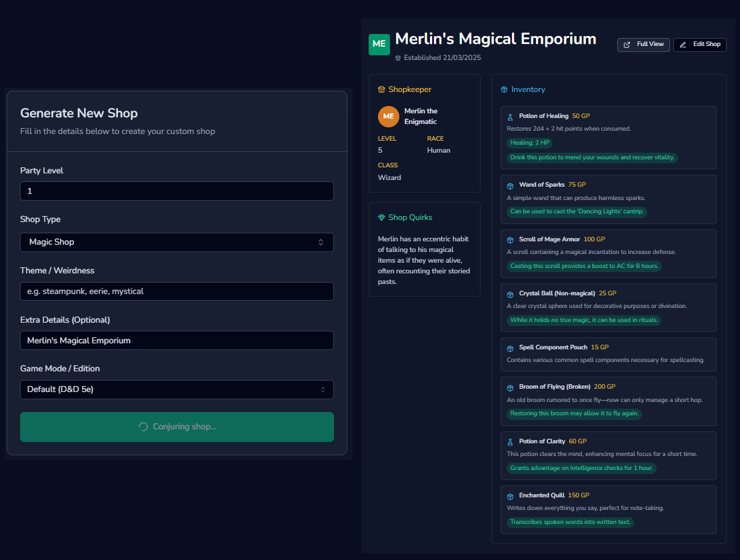Click Merlin the Enigmatic's orange ME avatar
Viewport: 740px width, 560px height.
389,116
